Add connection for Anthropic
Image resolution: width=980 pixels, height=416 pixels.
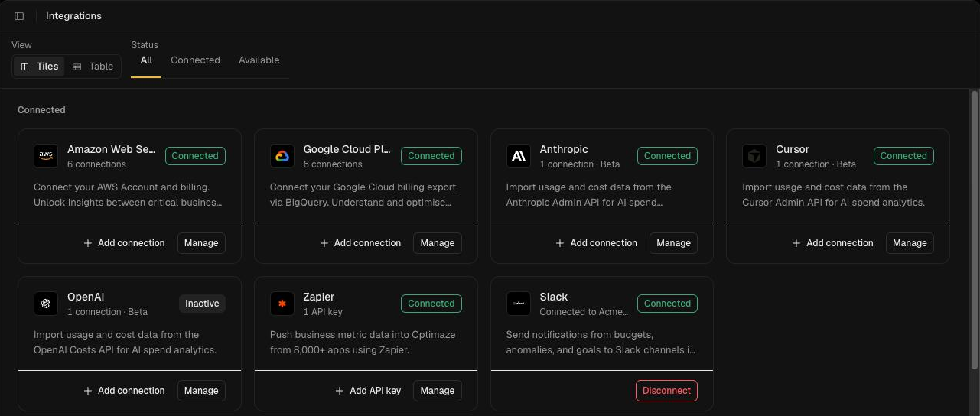click(596, 243)
